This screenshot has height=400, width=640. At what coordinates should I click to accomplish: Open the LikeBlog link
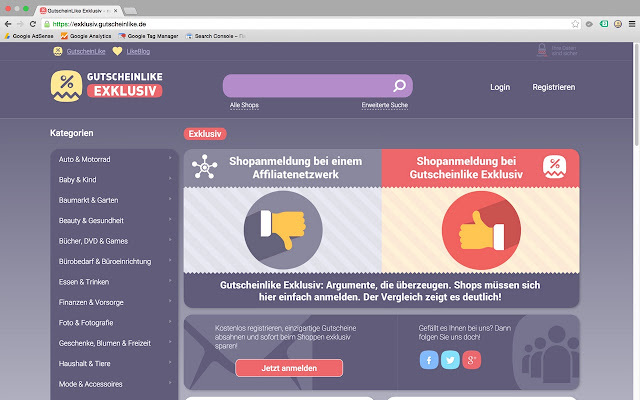point(138,51)
